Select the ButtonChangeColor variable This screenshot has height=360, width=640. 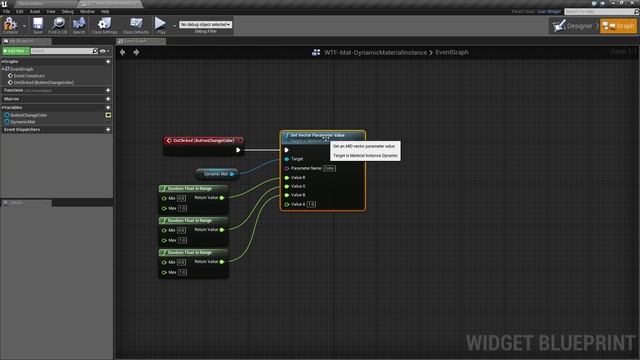(29, 115)
